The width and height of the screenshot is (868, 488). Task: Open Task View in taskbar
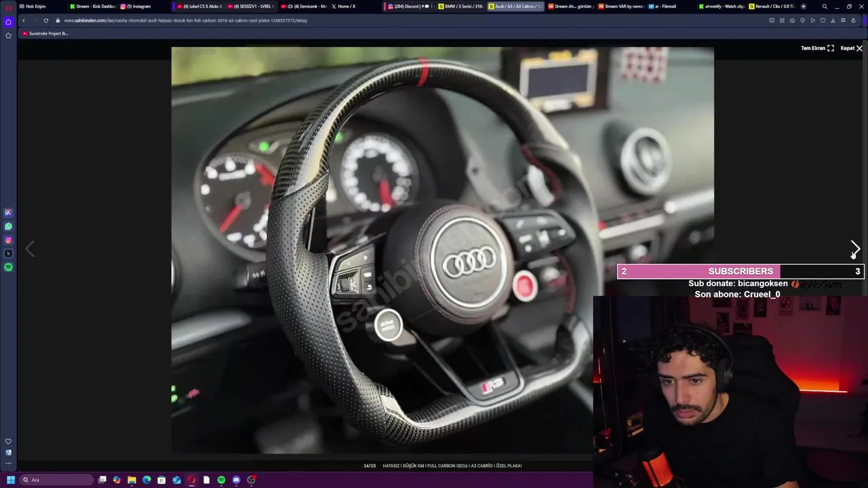102,480
